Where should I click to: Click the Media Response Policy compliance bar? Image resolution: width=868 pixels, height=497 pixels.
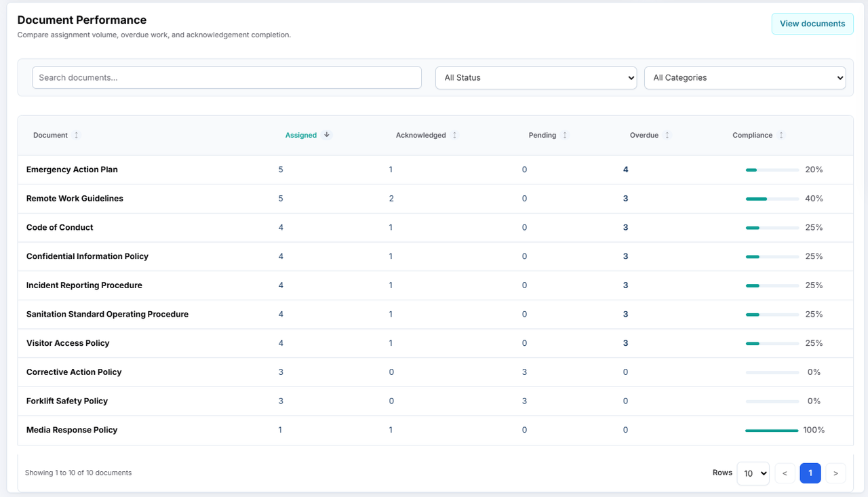772,430
